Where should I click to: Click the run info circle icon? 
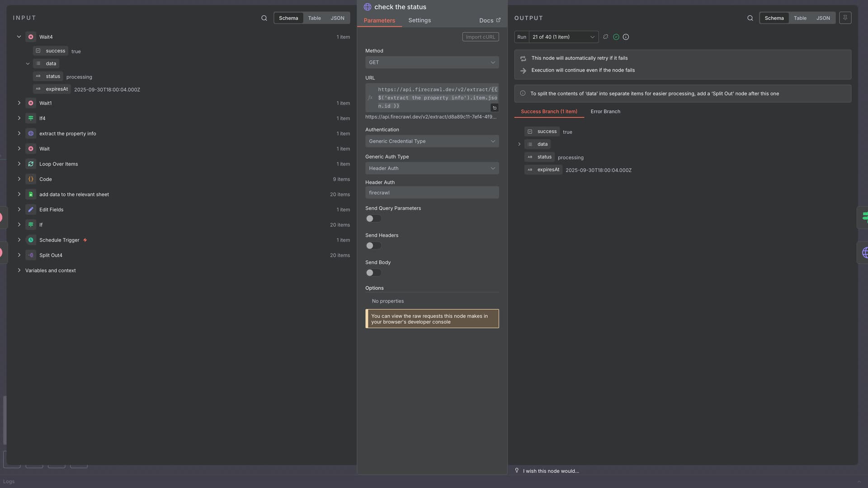[626, 37]
